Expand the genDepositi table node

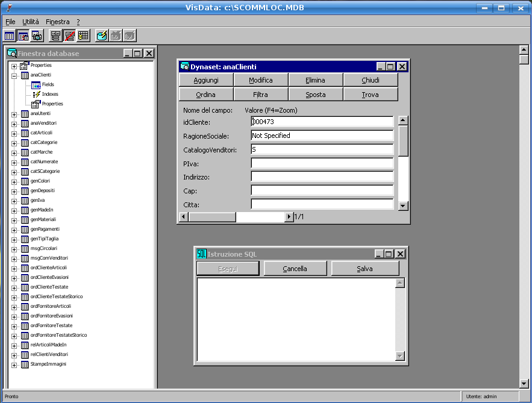pos(14,192)
